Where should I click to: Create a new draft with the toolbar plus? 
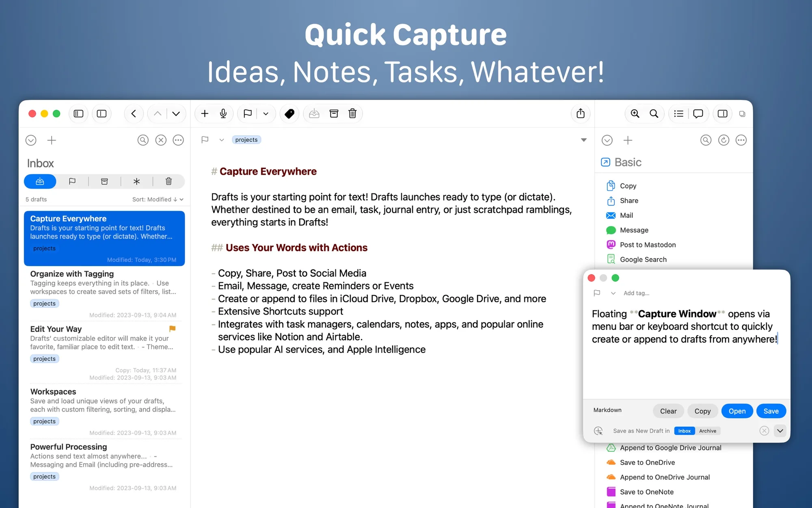coord(205,114)
